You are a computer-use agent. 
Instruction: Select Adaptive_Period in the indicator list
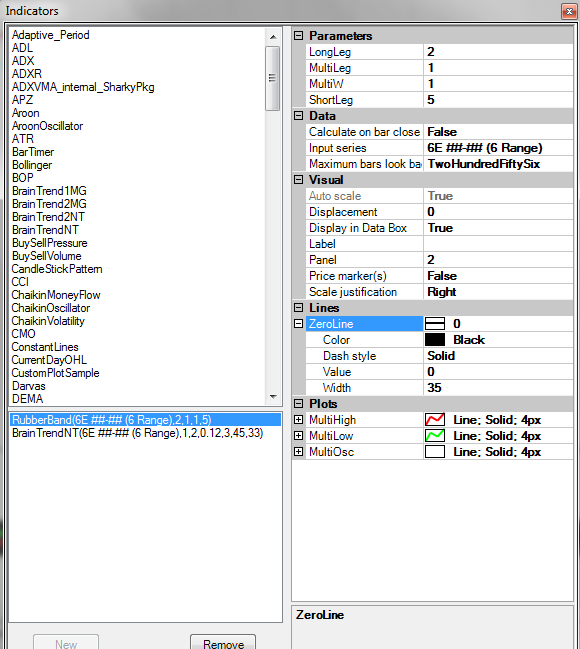pos(51,35)
